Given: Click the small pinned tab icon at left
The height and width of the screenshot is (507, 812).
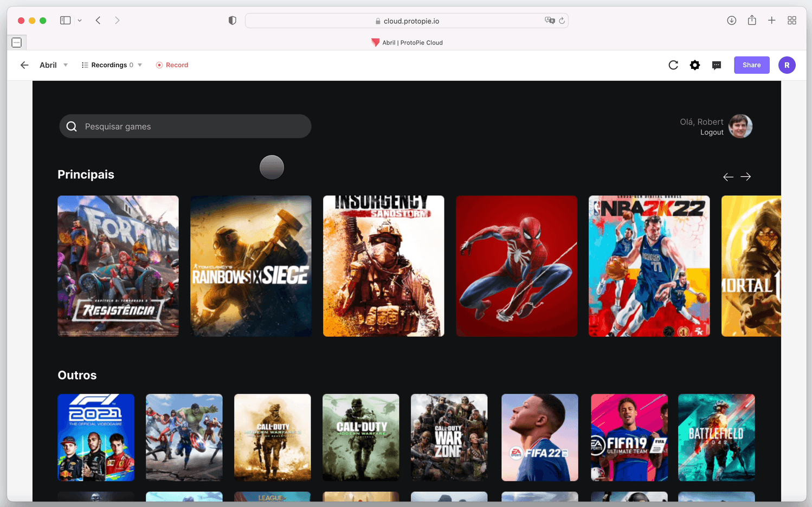Looking at the screenshot, I should click(17, 42).
